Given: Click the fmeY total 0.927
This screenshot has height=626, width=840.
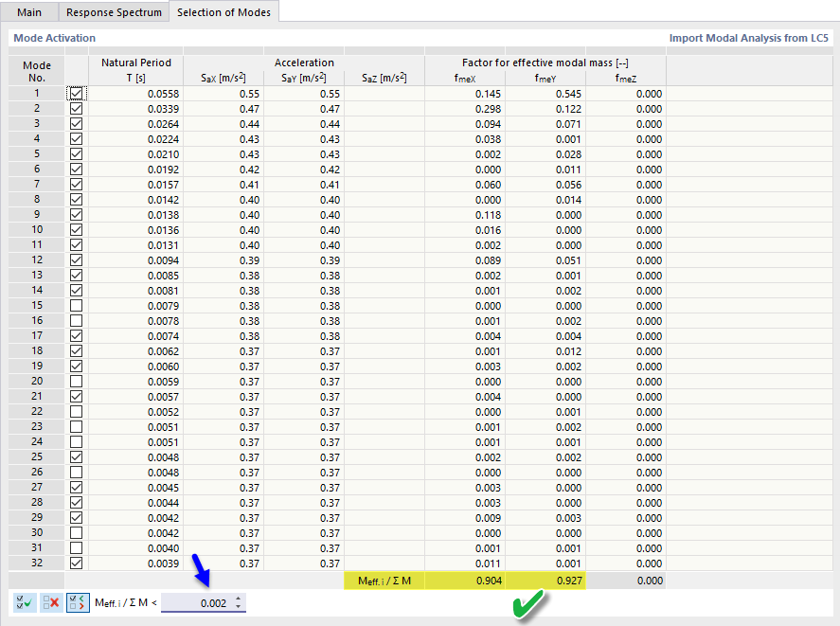Looking at the screenshot, I should click(545, 581).
